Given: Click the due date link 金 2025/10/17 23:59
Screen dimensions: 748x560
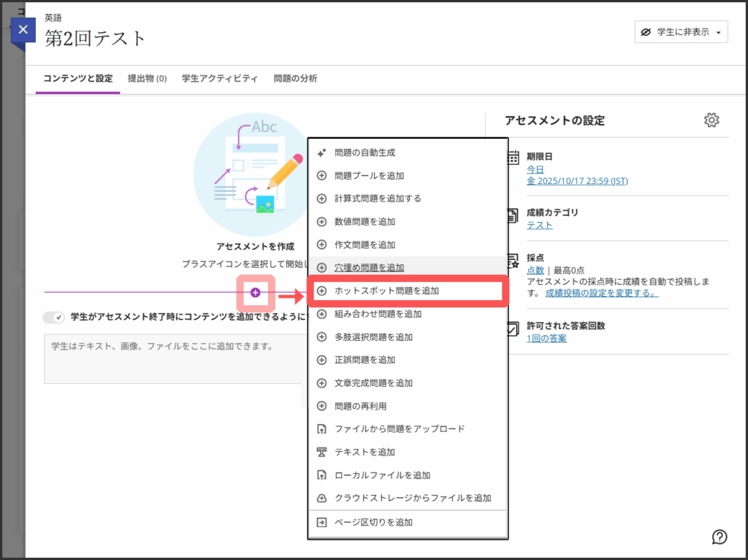Looking at the screenshot, I should tap(577, 181).
